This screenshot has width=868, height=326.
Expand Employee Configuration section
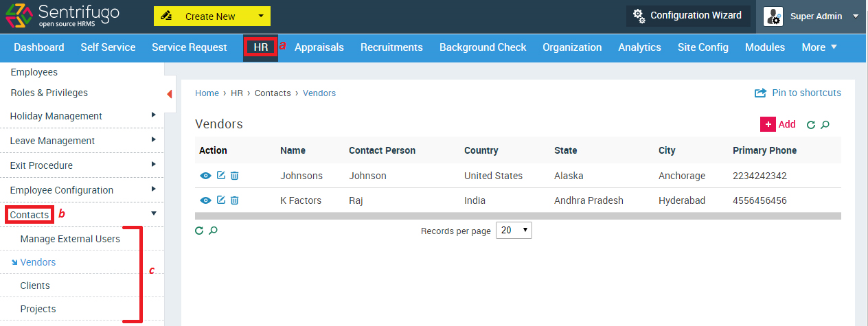pos(82,190)
